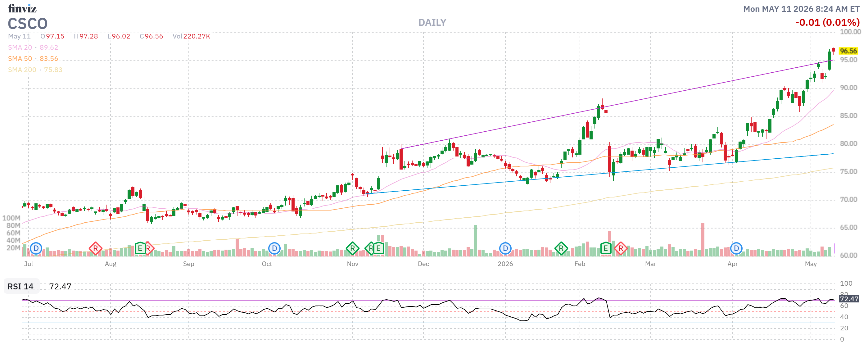Click the 85.00 price axis label
The width and height of the screenshot is (868, 349).
848,116
